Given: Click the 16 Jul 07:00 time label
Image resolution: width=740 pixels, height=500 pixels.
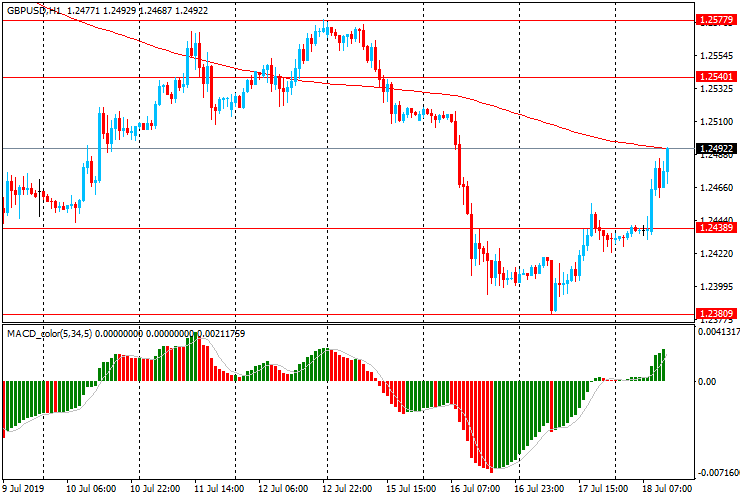Looking at the screenshot, I should tap(475, 488).
